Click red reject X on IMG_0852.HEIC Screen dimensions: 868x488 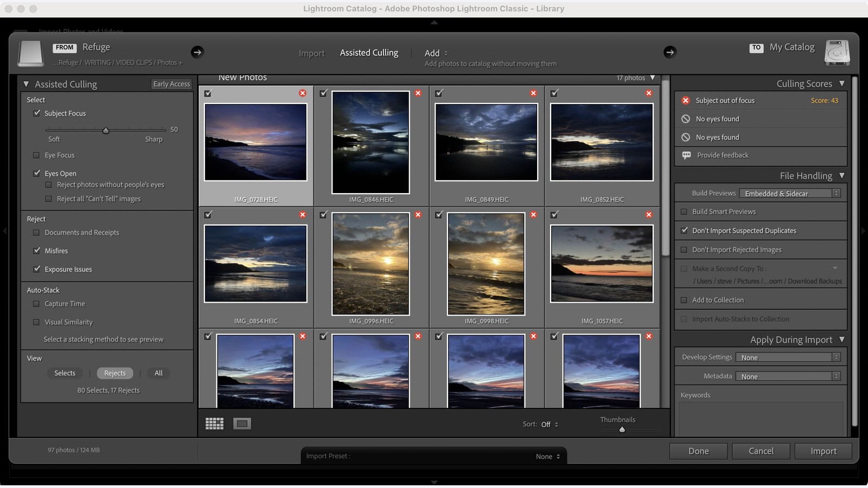649,93
